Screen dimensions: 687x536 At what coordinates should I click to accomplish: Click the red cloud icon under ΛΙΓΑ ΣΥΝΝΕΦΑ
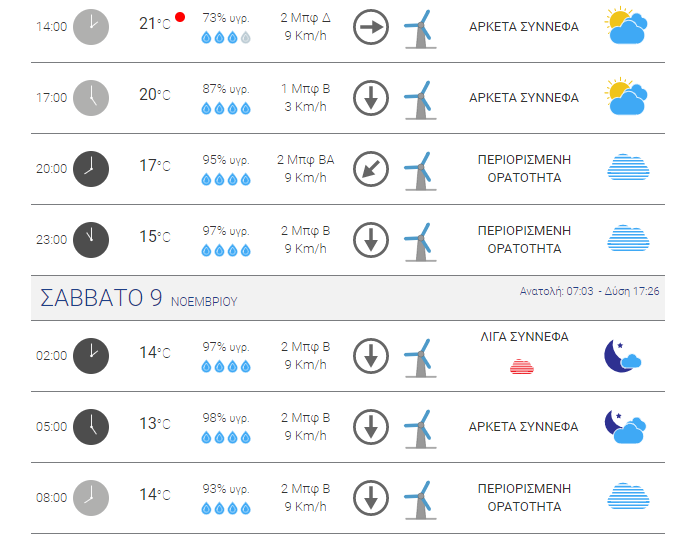point(522,366)
